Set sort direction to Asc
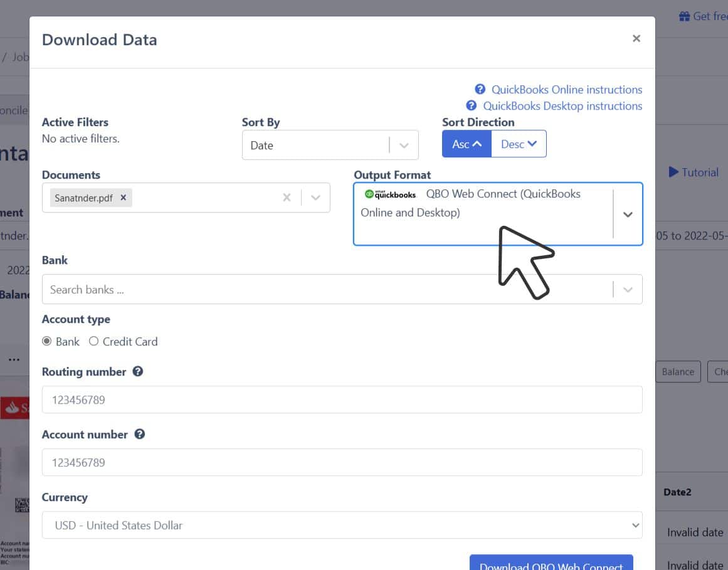 [467, 144]
